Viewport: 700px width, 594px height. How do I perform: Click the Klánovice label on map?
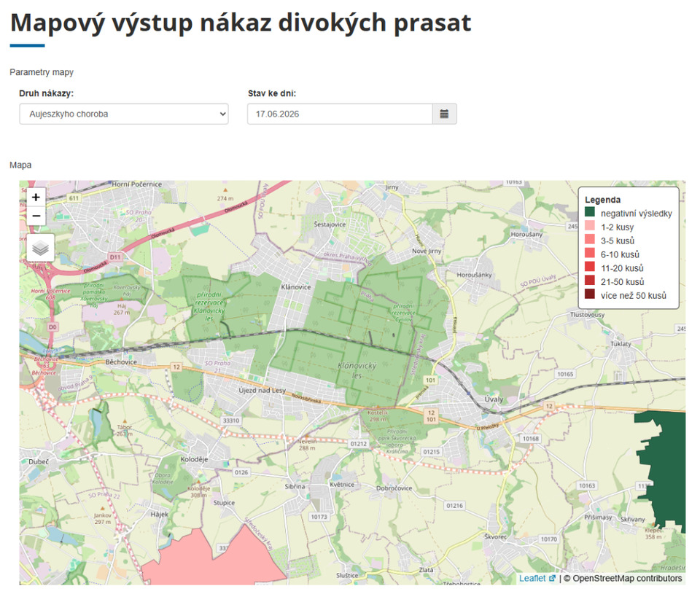click(296, 287)
